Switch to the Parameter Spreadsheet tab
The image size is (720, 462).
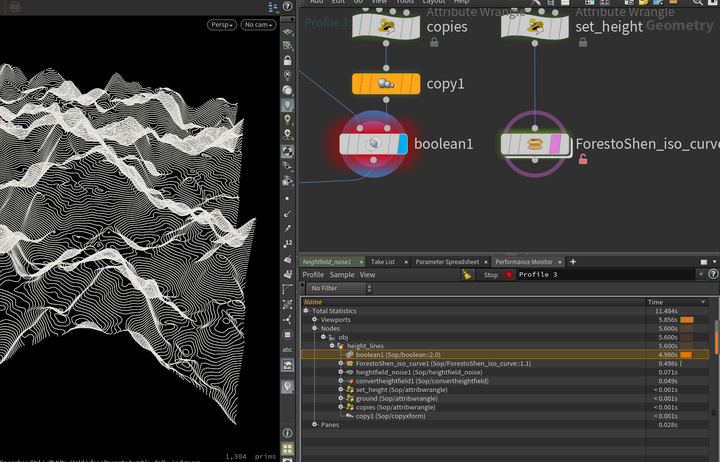click(447, 262)
